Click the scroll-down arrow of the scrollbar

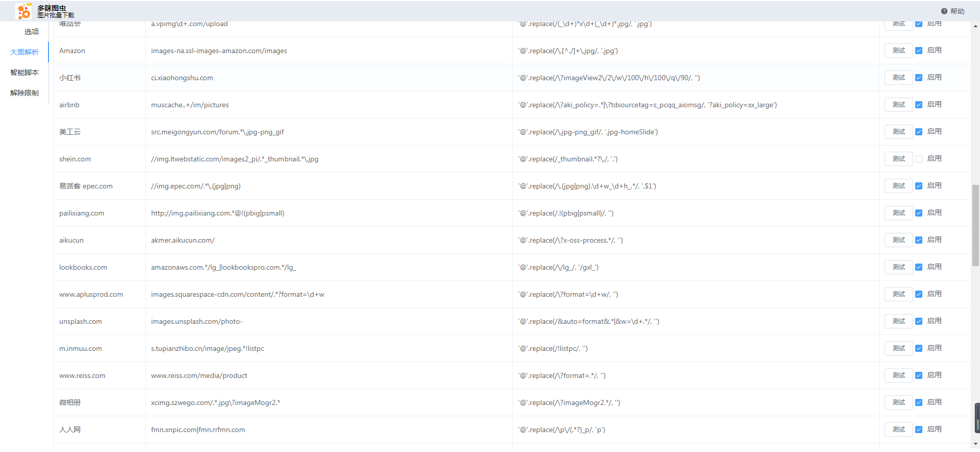point(976,444)
